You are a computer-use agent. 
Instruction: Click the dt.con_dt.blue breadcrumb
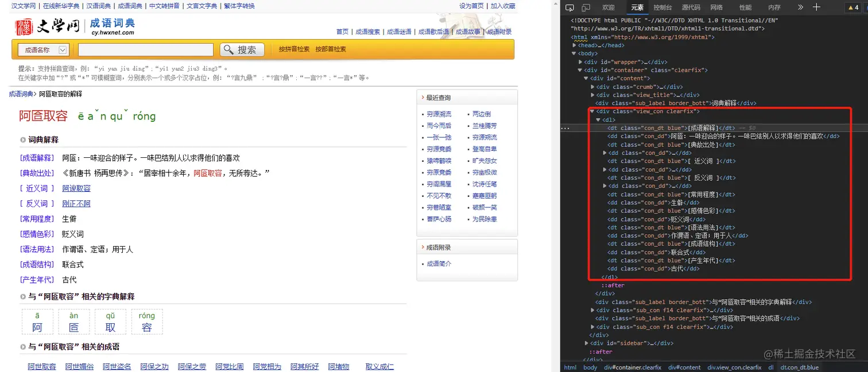click(x=800, y=367)
